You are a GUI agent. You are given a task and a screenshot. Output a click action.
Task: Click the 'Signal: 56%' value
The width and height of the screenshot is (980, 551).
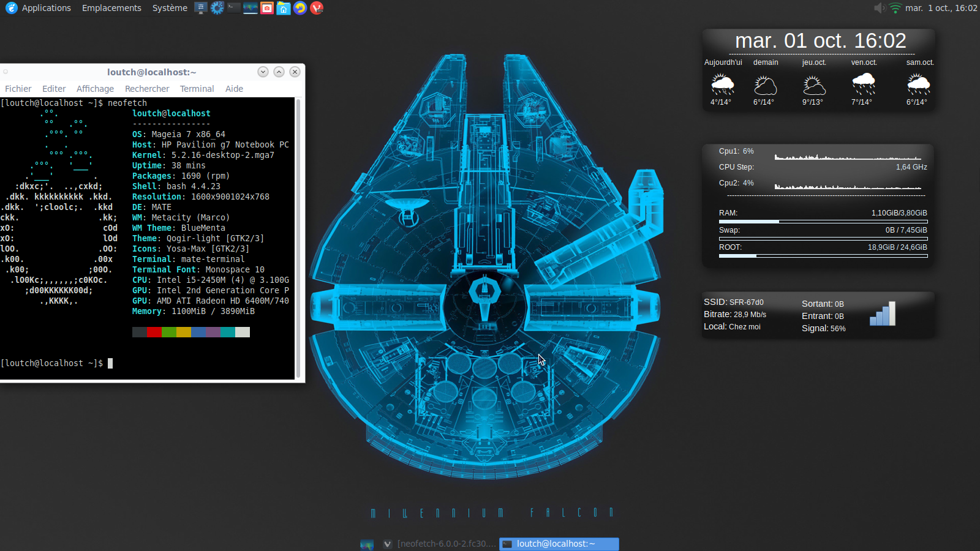[824, 329]
